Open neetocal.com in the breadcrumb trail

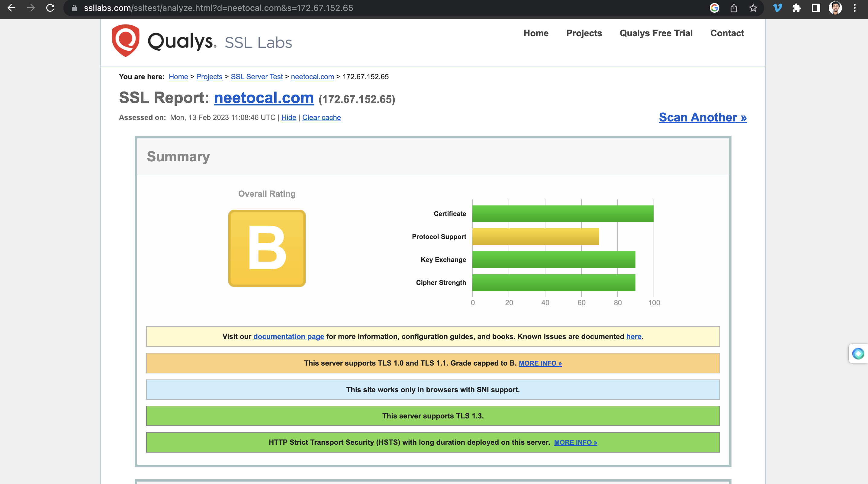tap(312, 76)
